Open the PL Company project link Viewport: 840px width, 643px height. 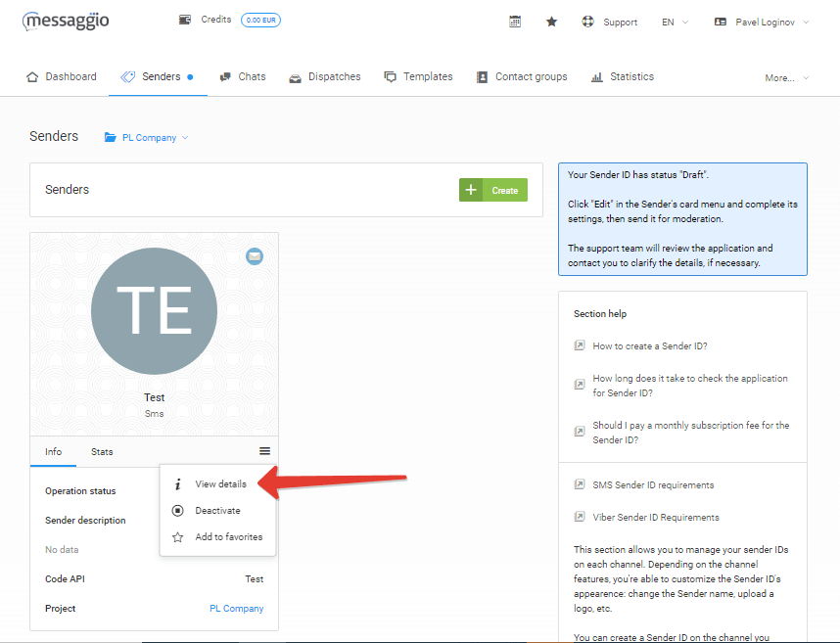click(236, 609)
